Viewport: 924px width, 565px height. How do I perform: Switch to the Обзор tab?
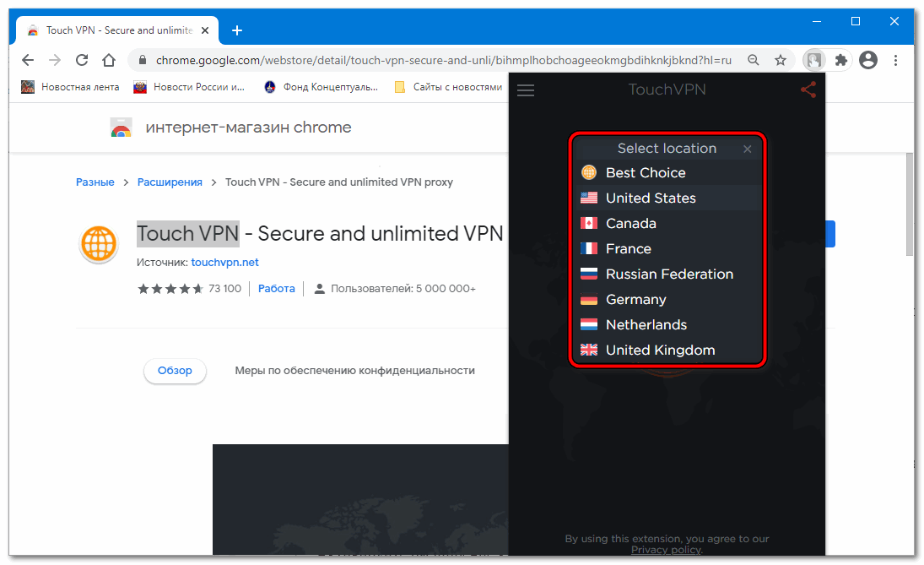coord(175,371)
